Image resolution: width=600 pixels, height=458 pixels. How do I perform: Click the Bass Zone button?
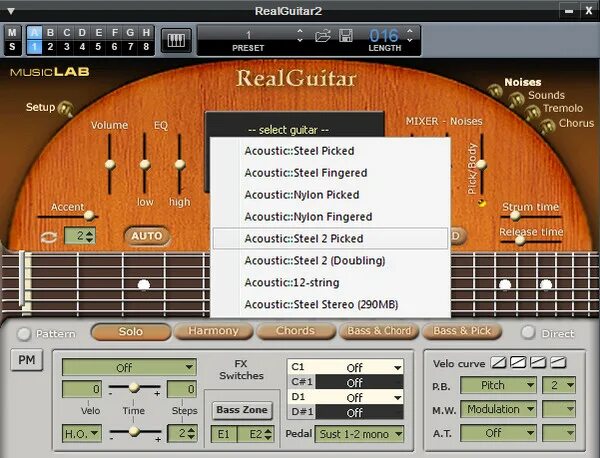(x=242, y=410)
